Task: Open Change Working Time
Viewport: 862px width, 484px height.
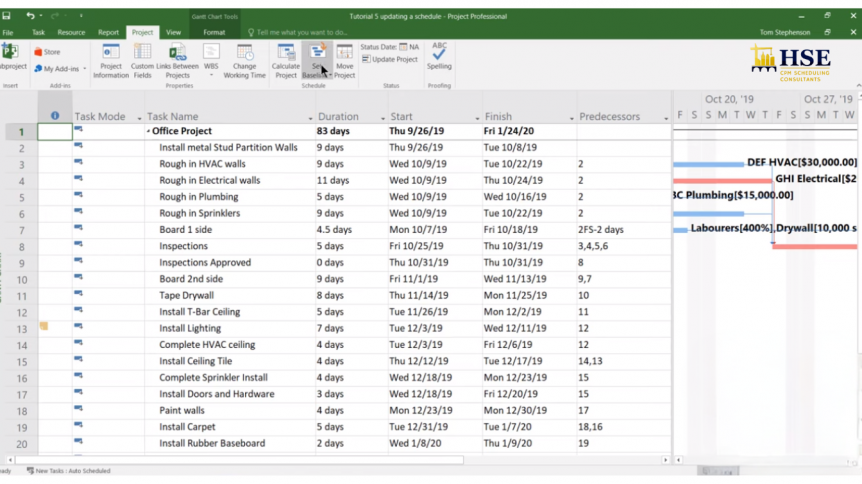Action: tap(245, 61)
